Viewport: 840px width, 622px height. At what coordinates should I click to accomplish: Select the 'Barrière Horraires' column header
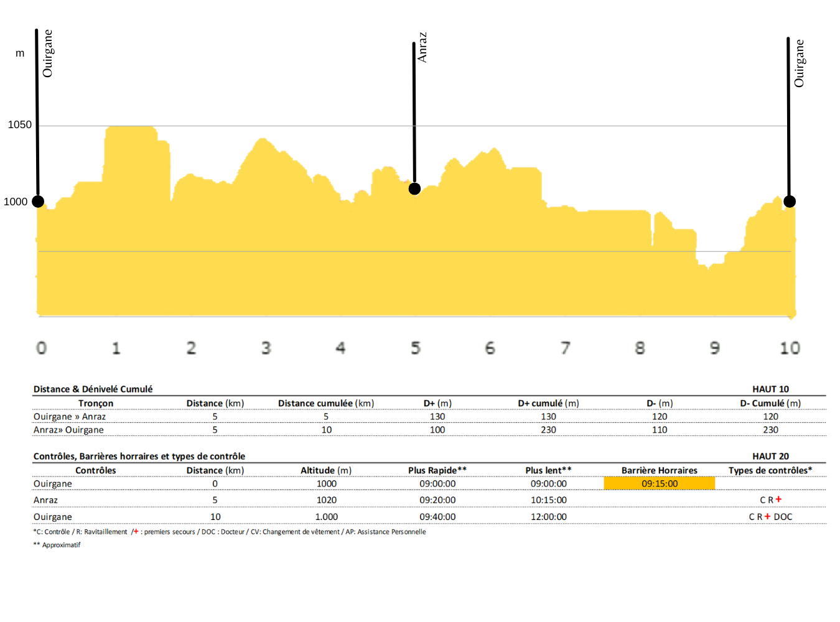(x=659, y=470)
